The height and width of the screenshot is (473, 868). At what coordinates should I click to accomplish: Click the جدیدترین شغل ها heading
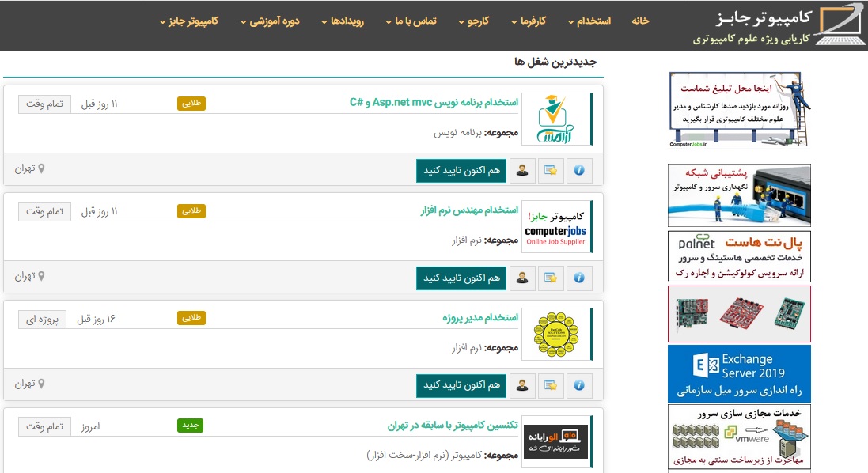[x=555, y=62]
